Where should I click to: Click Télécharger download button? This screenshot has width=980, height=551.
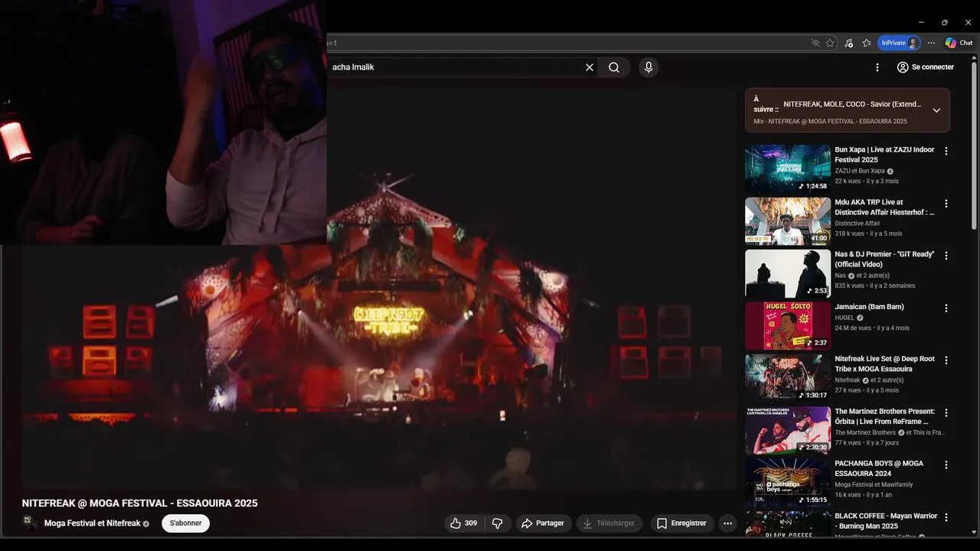[609, 523]
